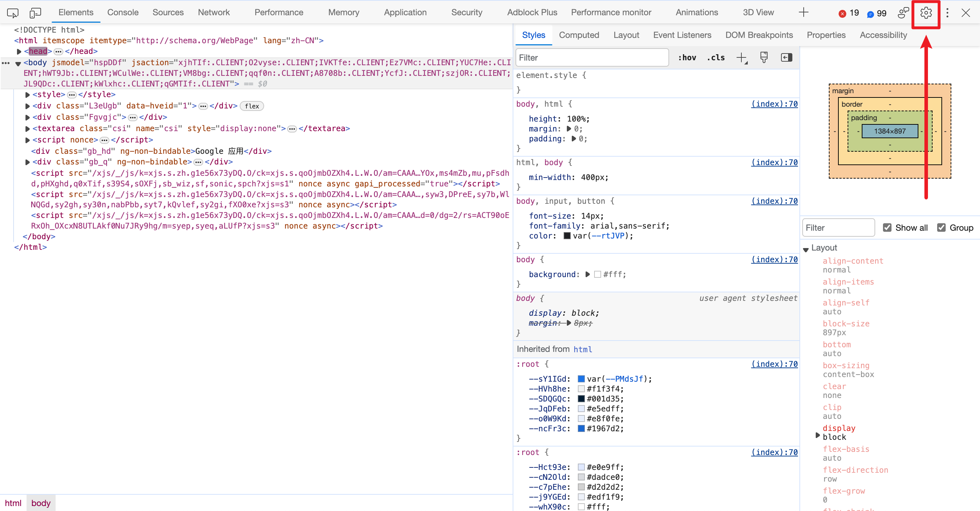Click the new style rule plus icon

pyautogui.click(x=741, y=57)
